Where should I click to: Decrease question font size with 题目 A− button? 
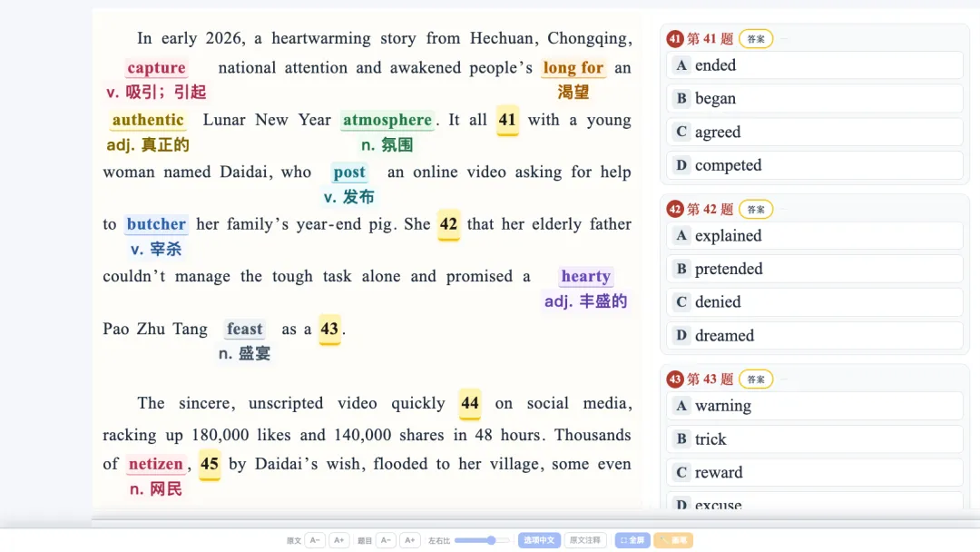pyautogui.click(x=386, y=540)
